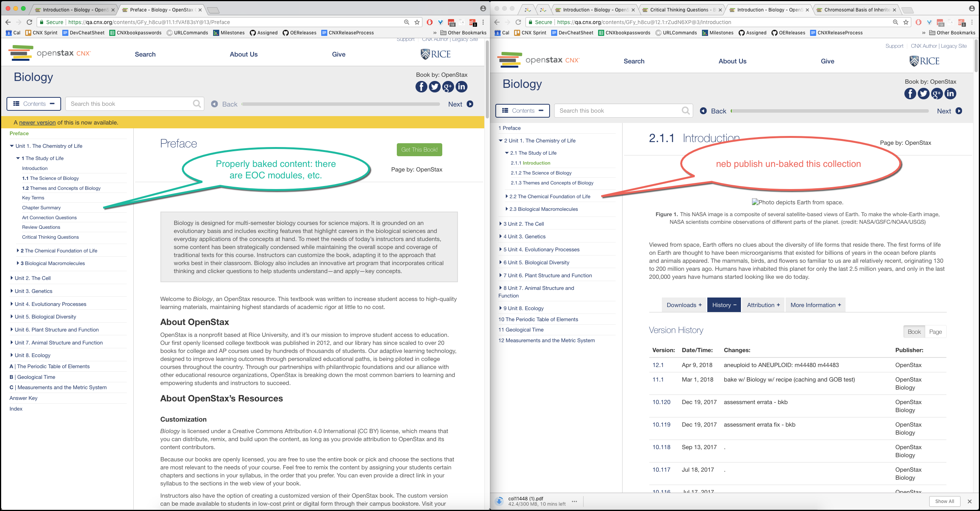
Task: Click LinkedIn icon under Book by OpenStax, left
Action: coord(461,87)
